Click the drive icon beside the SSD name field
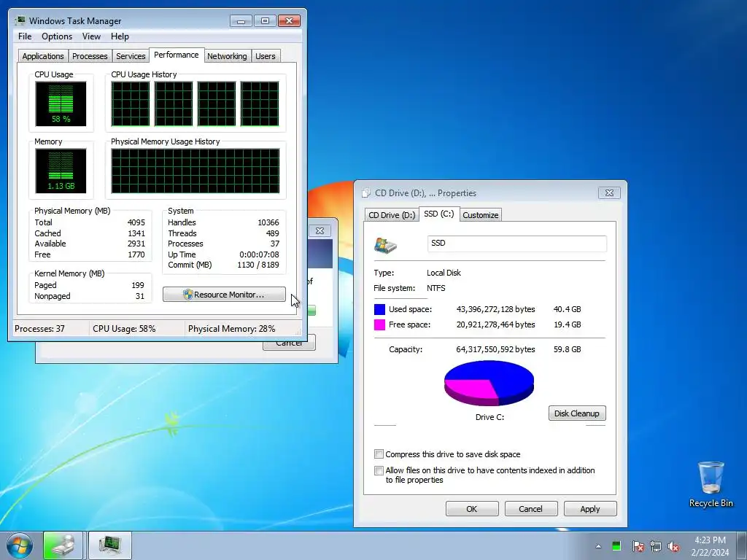The width and height of the screenshot is (747, 560). pos(385,245)
